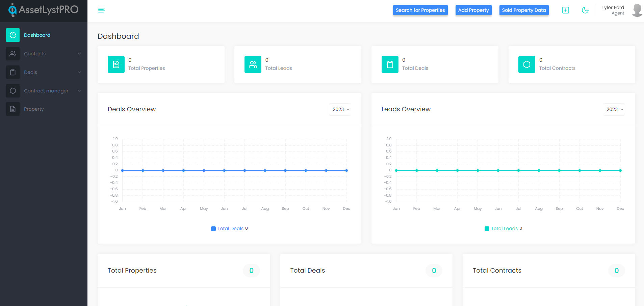The width and height of the screenshot is (644, 306).
Task: Click the Add Property button
Action: tap(473, 10)
